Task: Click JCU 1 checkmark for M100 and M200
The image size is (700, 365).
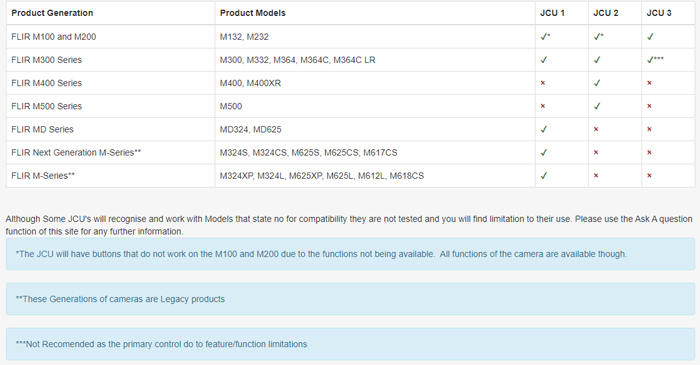Action: pos(544,37)
